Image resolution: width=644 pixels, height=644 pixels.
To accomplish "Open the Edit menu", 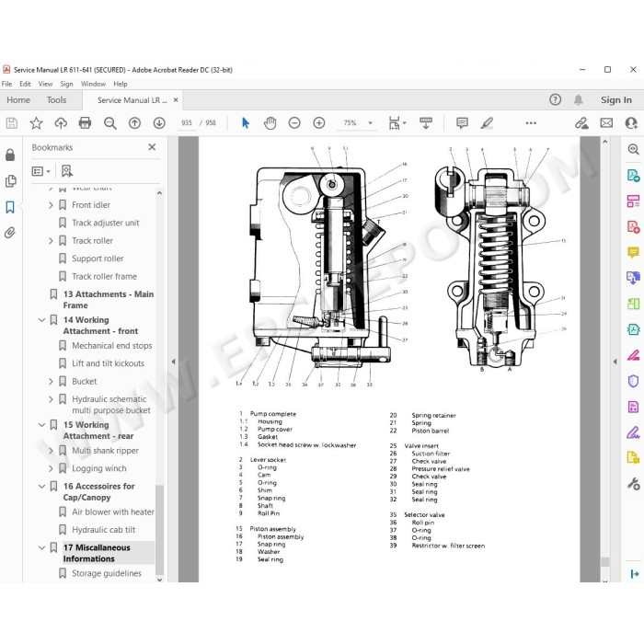I will (25, 84).
